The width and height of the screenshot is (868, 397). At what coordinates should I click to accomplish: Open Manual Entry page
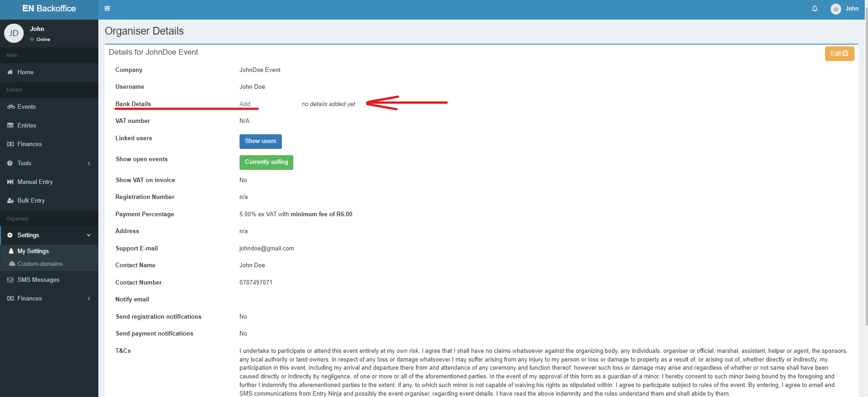(49, 182)
